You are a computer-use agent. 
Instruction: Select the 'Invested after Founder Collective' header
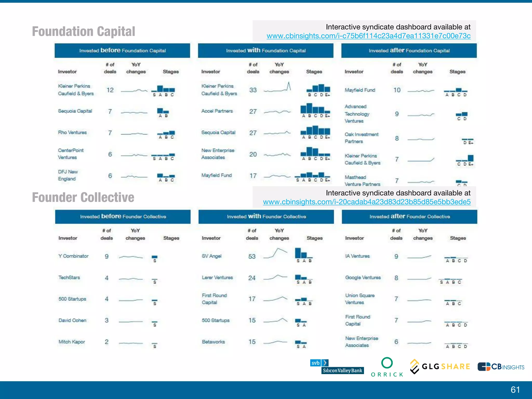pos(410,217)
